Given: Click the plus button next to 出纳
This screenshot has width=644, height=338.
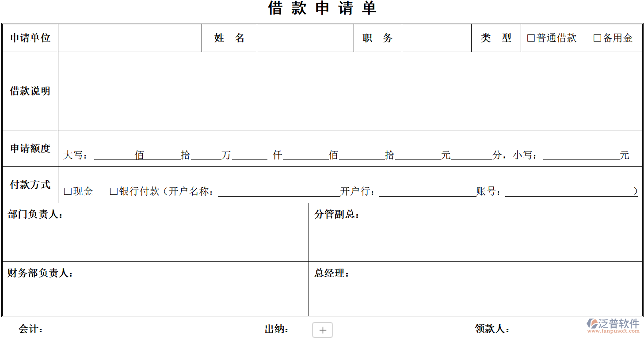Looking at the screenshot, I should tap(322, 330).
